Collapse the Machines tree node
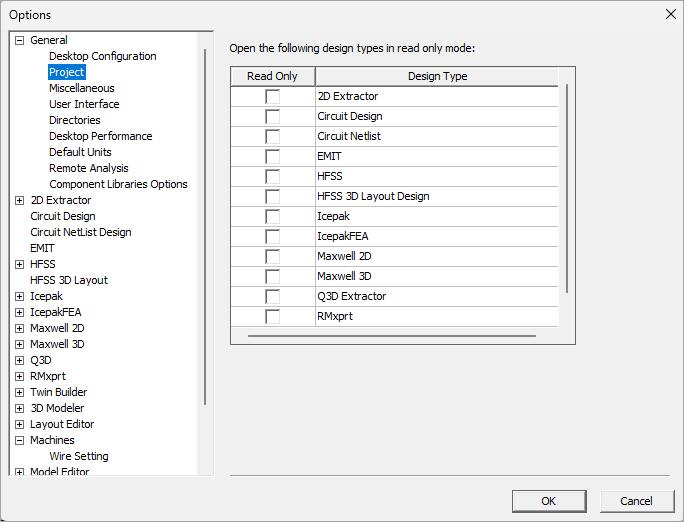 click(x=19, y=440)
